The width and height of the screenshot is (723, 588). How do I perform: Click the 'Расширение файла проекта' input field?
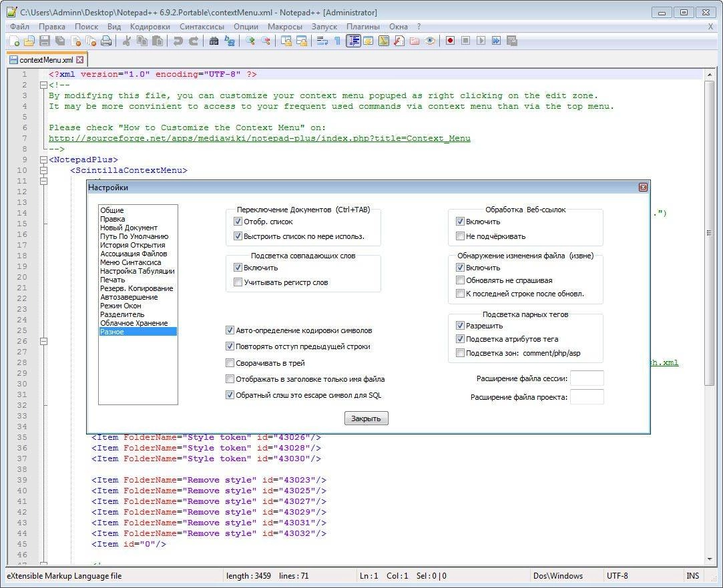[587, 396]
